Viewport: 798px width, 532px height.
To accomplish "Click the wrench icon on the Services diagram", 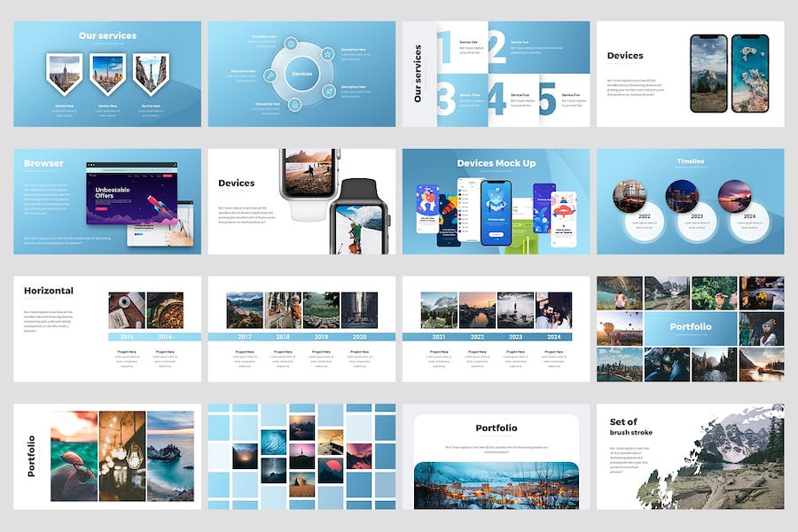I will click(270, 74).
